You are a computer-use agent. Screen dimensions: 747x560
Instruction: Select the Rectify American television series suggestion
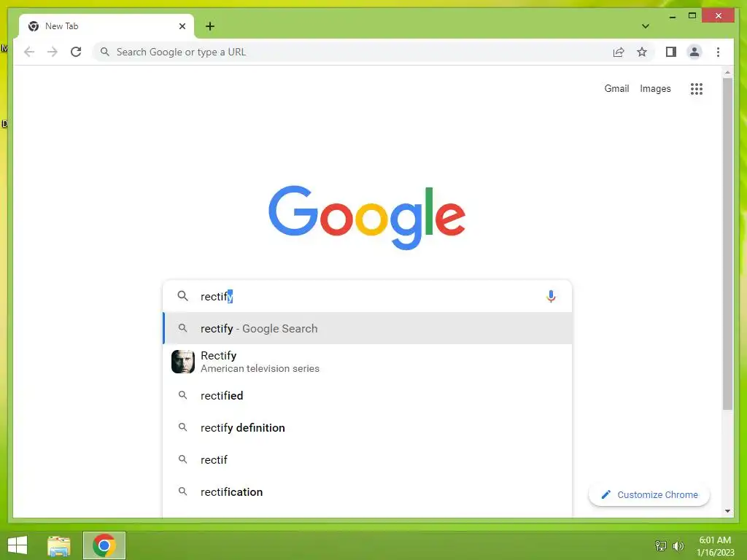[368, 362]
